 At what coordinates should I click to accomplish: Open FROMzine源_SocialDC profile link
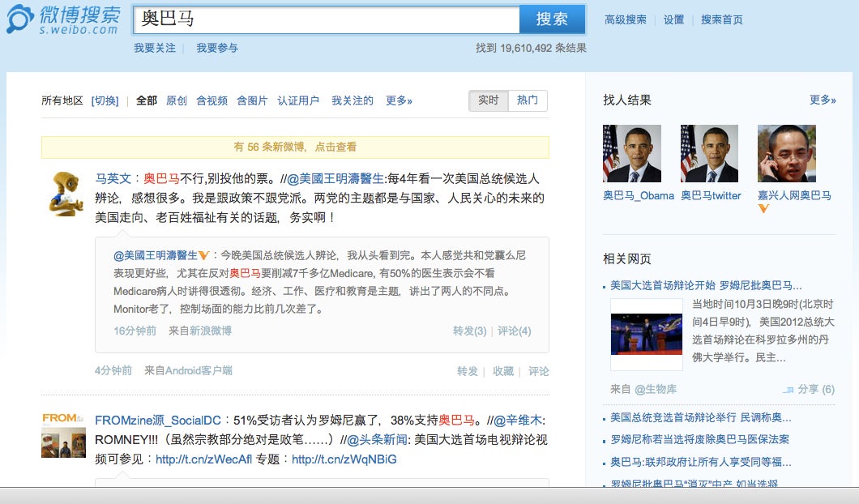[x=158, y=421]
